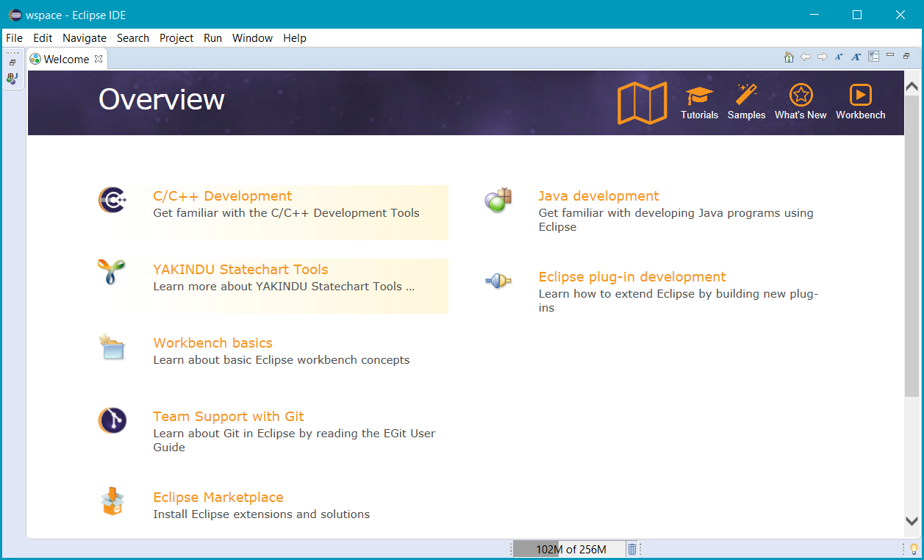Viewport: 924px width, 560px height.
Task: Click the YAKINDU Statechart Tools icon
Action: tap(112, 272)
